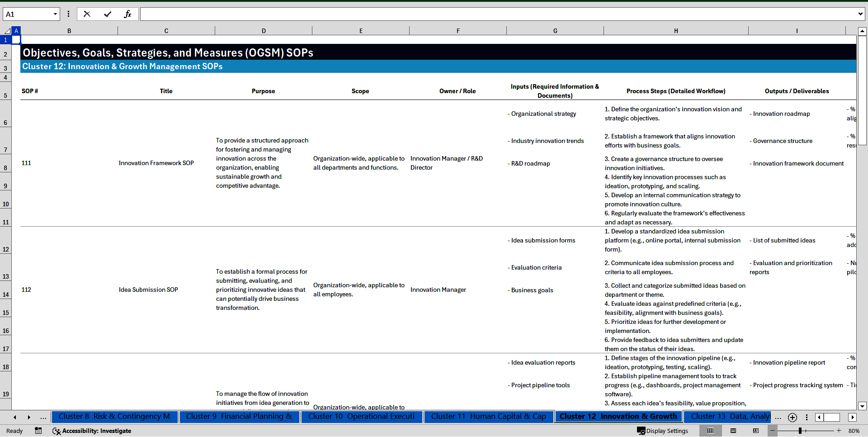The width and height of the screenshot is (868, 437).
Task: Expand the formula bar with its chevron
Action: pyautogui.click(x=860, y=14)
